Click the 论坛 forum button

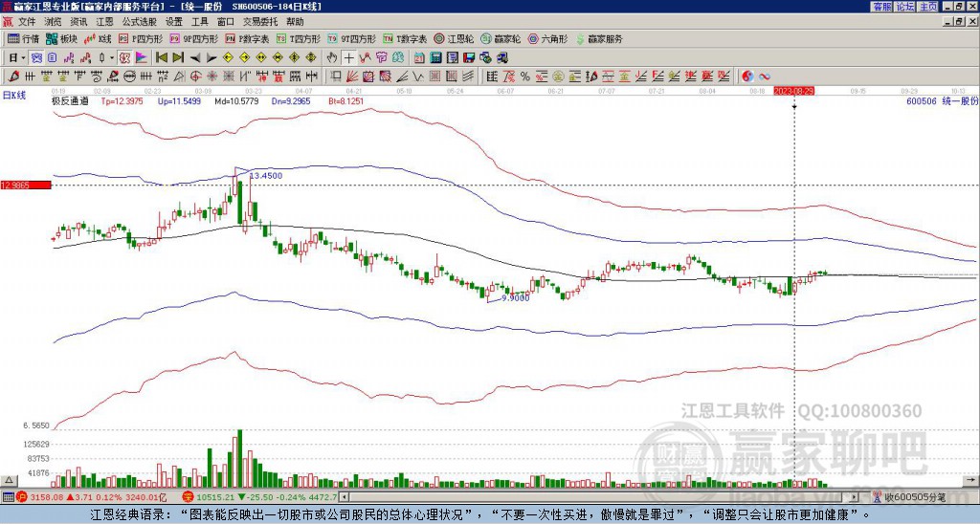click(905, 7)
